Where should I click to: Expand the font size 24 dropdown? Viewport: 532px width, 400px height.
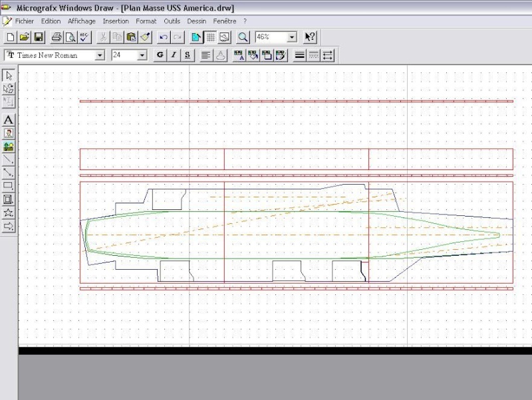[142, 55]
